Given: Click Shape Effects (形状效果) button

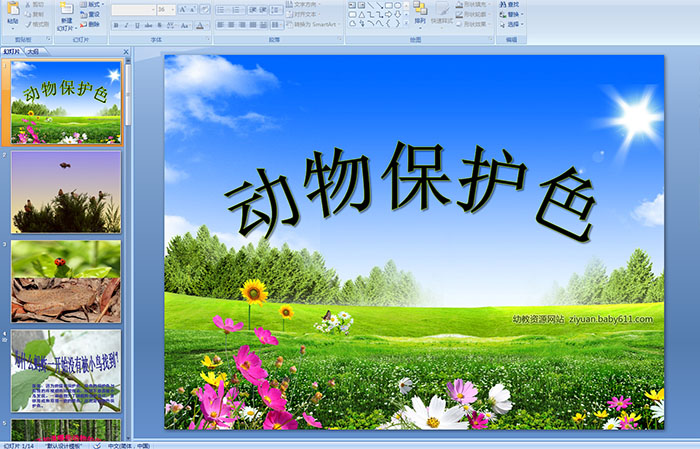Looking at the screenshot, I should (x=473, y=24).
